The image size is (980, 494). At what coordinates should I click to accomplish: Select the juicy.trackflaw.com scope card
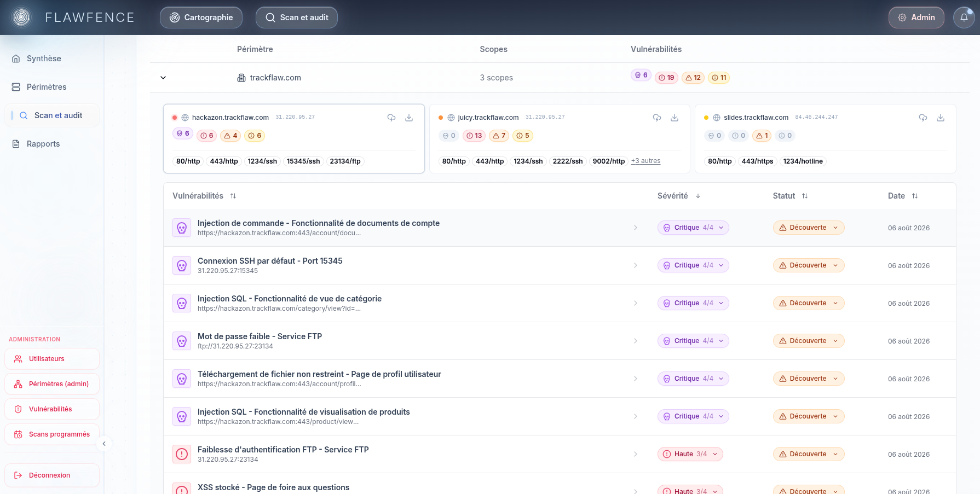(560, 139)
